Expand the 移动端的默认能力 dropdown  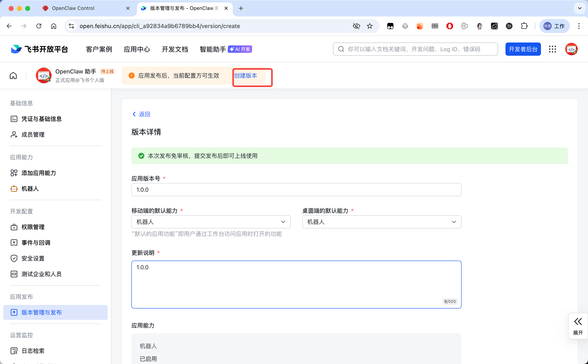[283, 222]
